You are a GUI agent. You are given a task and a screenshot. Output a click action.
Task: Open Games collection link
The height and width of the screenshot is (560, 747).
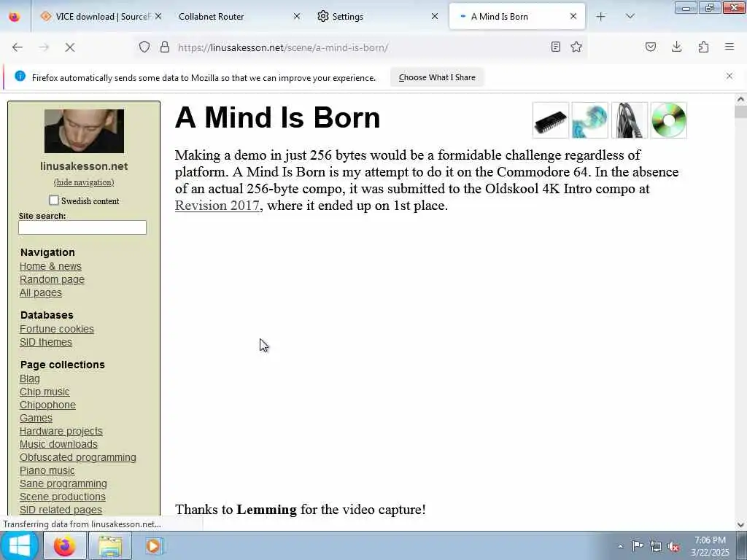36,418
